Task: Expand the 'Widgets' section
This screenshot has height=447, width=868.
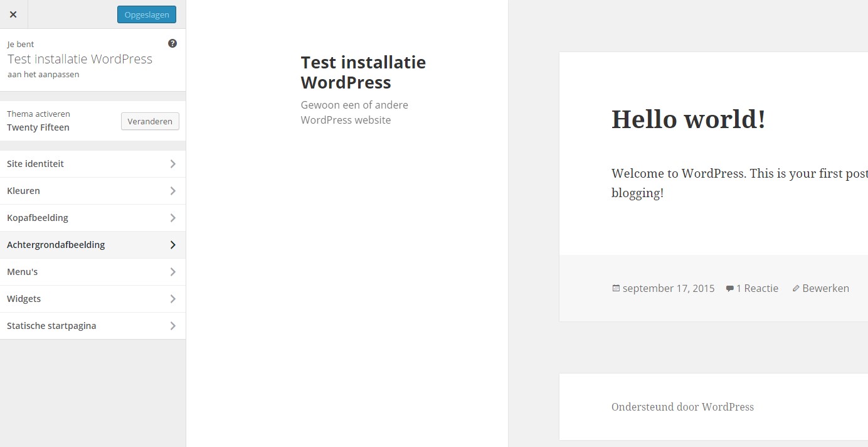Action: click(24, 298)
